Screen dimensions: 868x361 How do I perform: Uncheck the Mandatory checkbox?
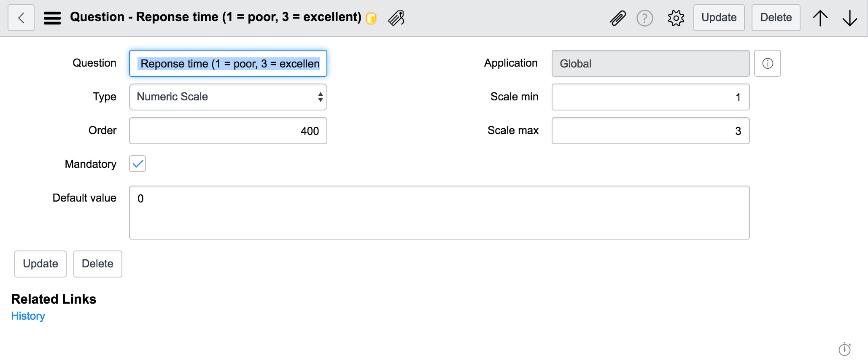click(137, 164)
